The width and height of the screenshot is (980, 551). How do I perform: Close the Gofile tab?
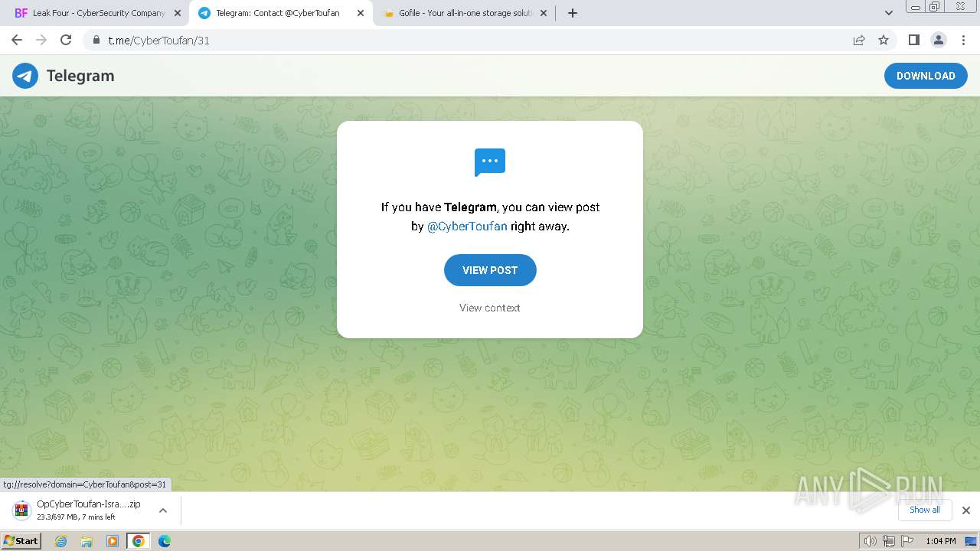tap(544, 13)
